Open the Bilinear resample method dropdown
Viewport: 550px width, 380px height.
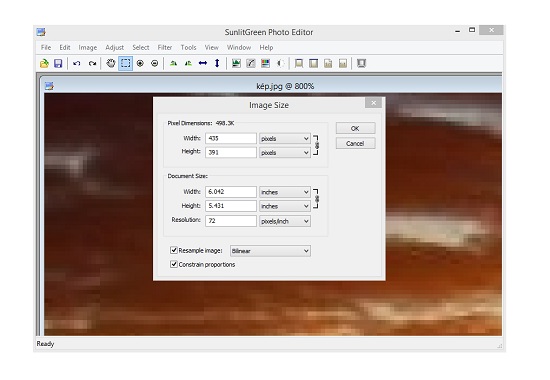click(270, 251)
